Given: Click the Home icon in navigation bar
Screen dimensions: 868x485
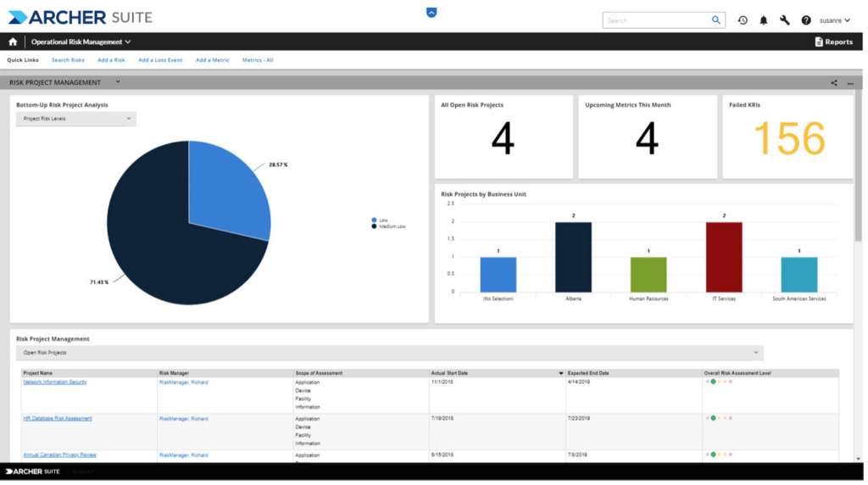Looking at the screenshot, I should (x=13, y=42).
